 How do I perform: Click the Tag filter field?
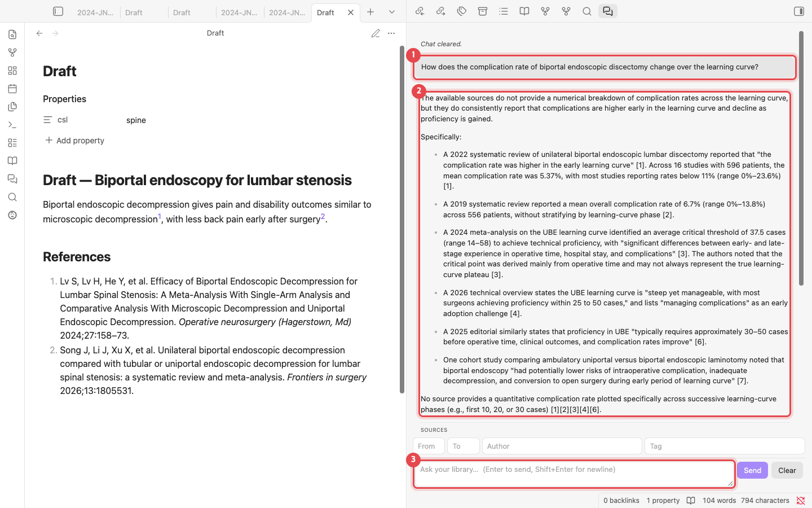pyautogui.click(x=725, y=446)
